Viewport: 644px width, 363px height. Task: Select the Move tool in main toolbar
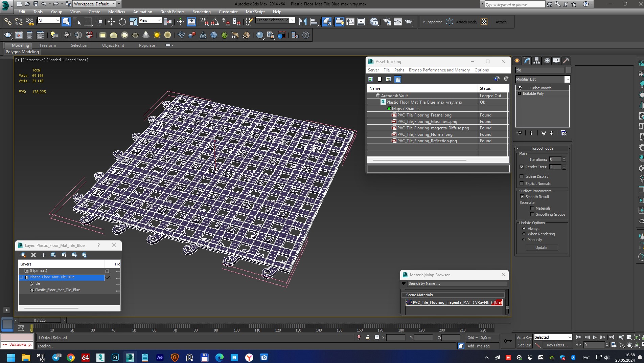(x=111, y=22)
